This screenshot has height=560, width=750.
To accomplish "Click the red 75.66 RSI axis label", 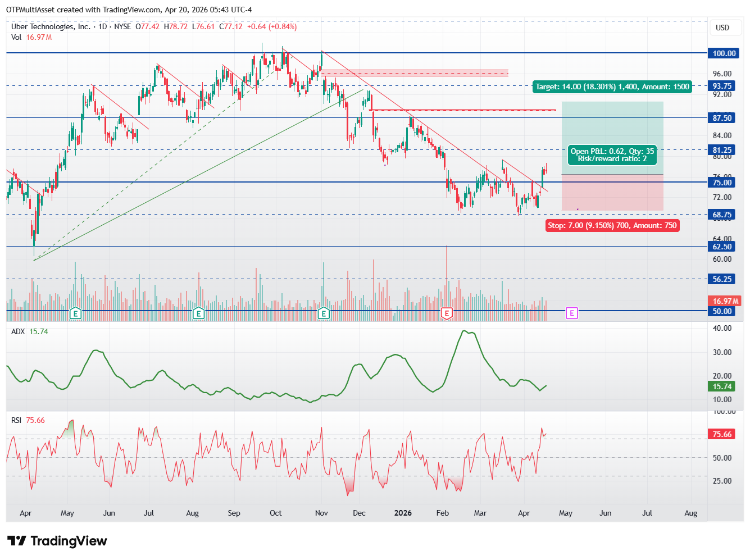I will [x=722, y=434].
